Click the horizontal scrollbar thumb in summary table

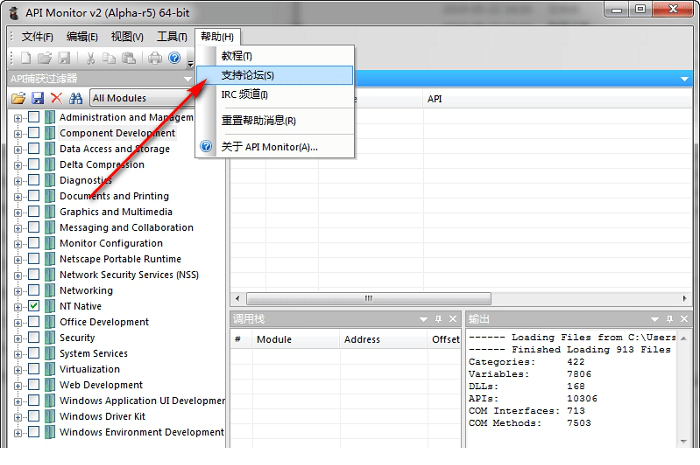tap(369, 298)
